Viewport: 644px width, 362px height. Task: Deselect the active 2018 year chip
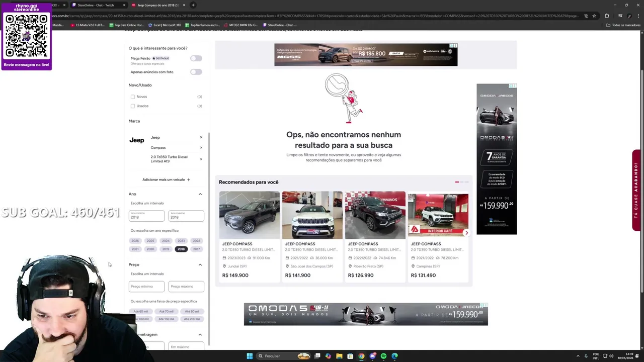pyautogui.click(x=181, y=249)
